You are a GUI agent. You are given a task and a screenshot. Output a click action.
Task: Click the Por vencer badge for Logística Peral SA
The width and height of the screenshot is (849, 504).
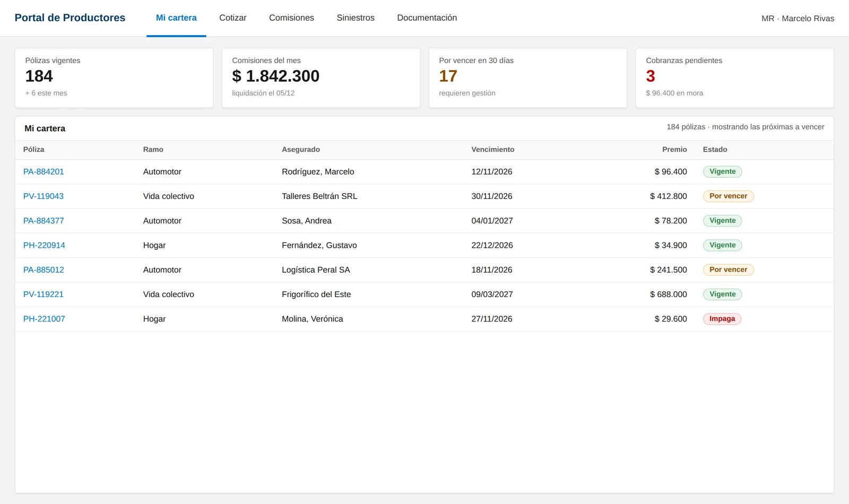pos(729,270)
